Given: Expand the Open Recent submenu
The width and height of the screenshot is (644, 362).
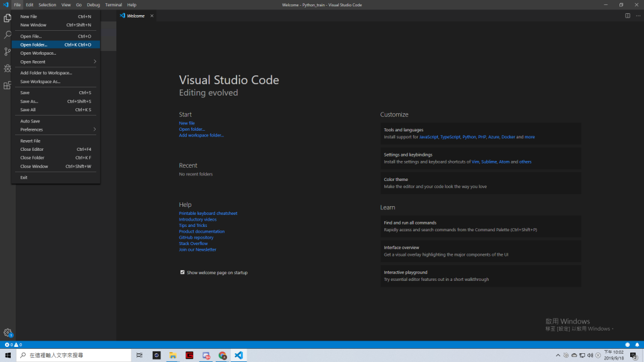Looking at the screenshot, I should [55, 62].
